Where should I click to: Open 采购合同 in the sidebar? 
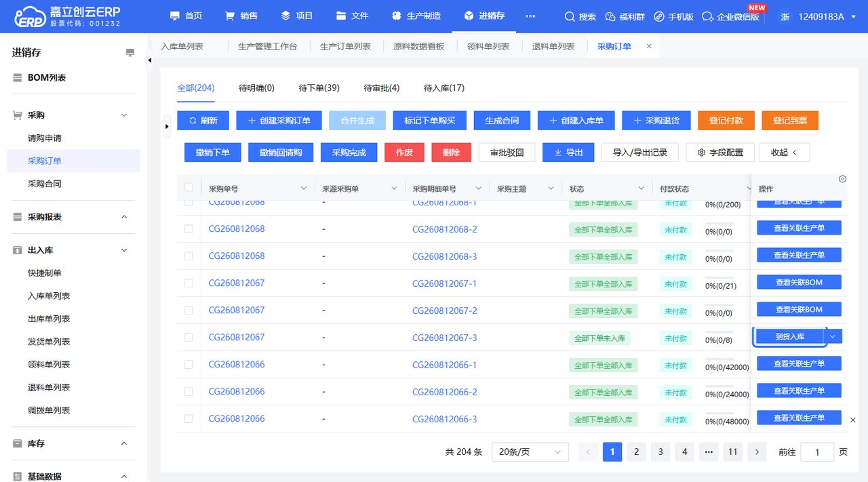point(45,184)
